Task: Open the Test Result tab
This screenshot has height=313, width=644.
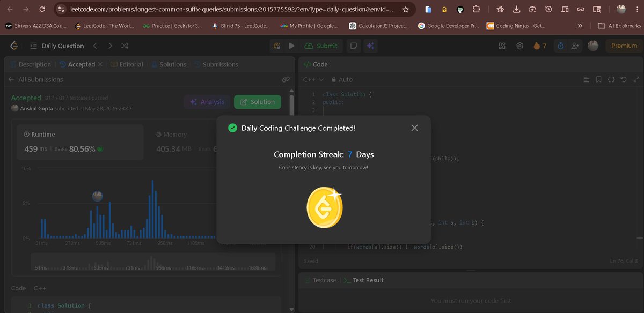Action: click(363, 280)
